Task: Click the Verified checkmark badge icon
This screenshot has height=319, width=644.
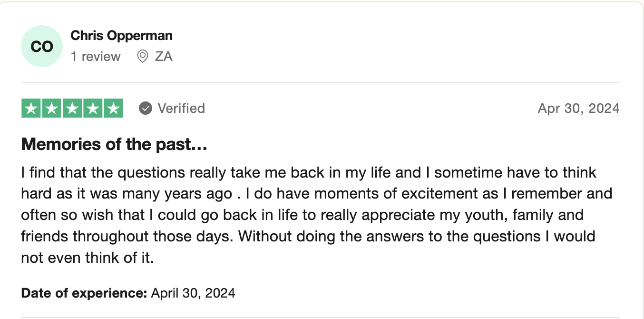Action: click(x=146, y=109)
